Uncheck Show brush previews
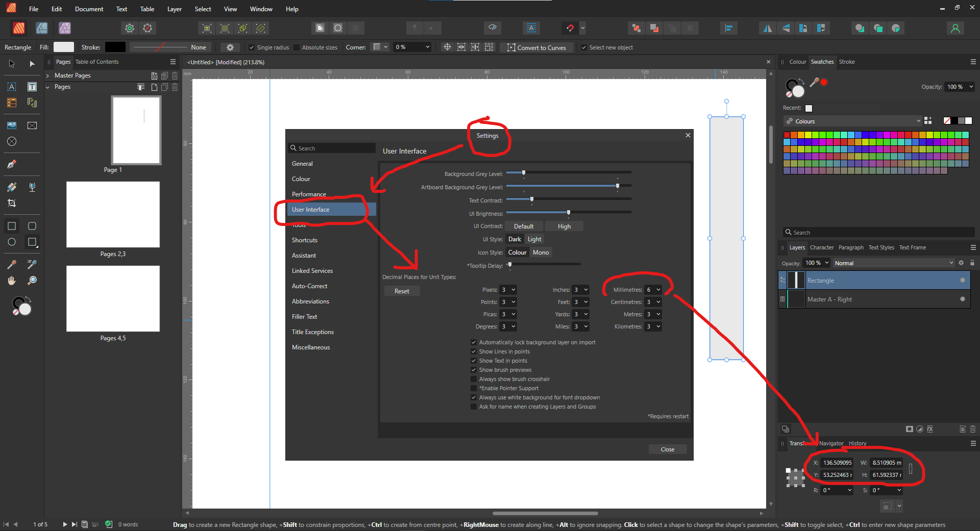 click(474, 370)
